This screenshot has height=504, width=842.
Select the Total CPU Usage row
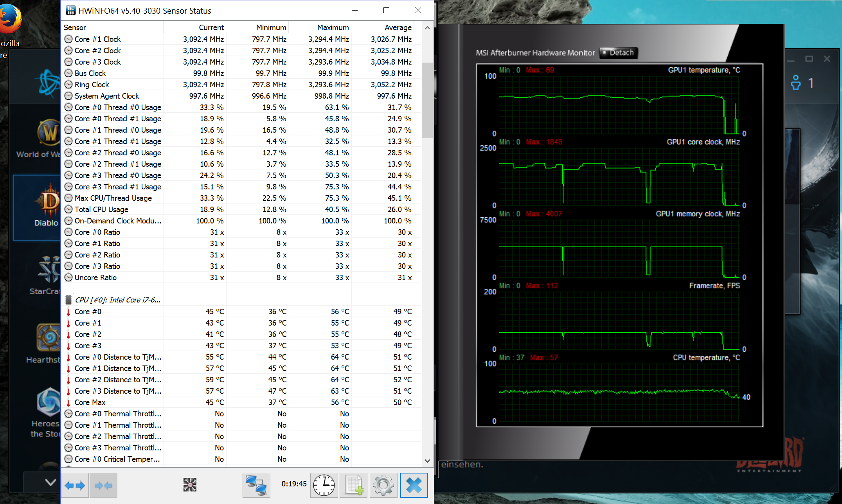point(101,209)
